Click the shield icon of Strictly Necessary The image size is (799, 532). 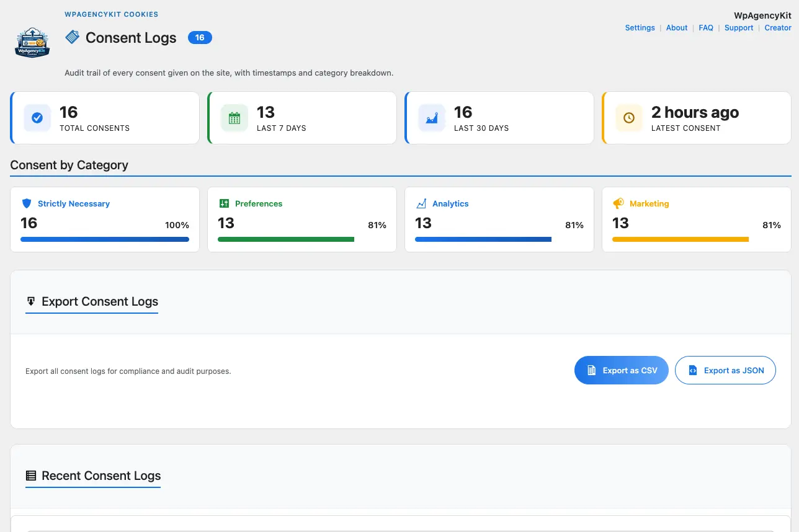26,203
